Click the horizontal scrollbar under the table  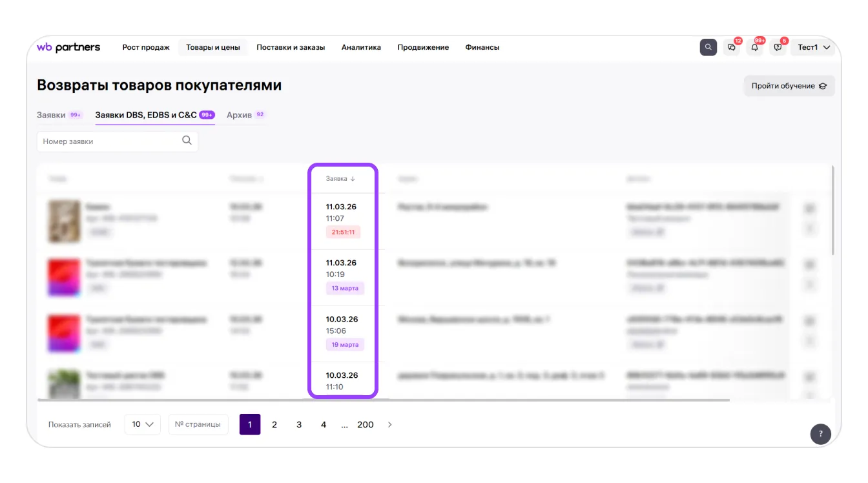384,400
